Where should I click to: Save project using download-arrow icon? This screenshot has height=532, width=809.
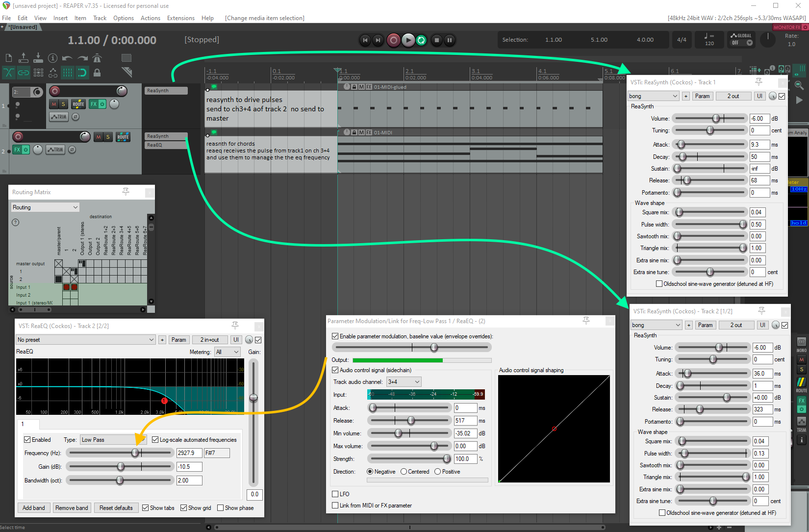point(38,58)
